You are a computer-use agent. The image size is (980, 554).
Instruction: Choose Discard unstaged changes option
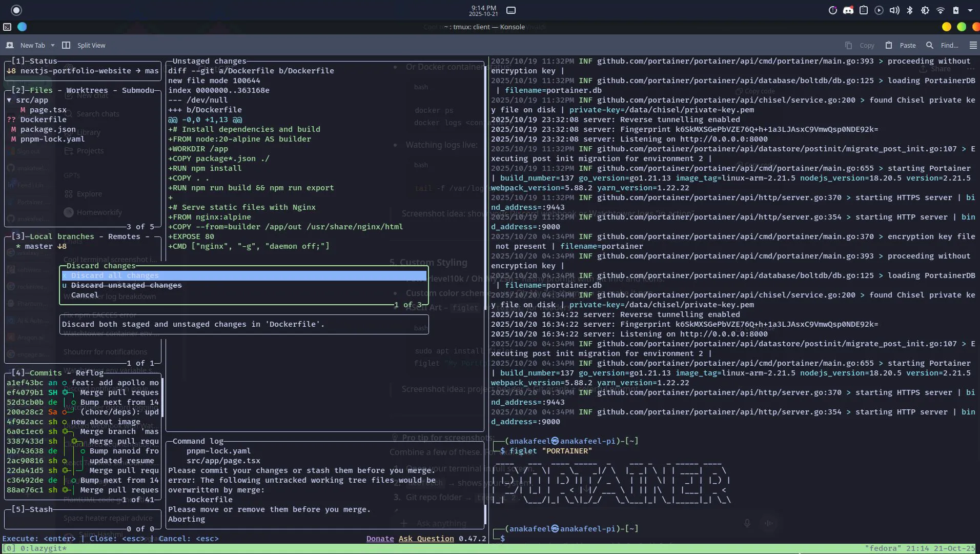click(244, 285)
